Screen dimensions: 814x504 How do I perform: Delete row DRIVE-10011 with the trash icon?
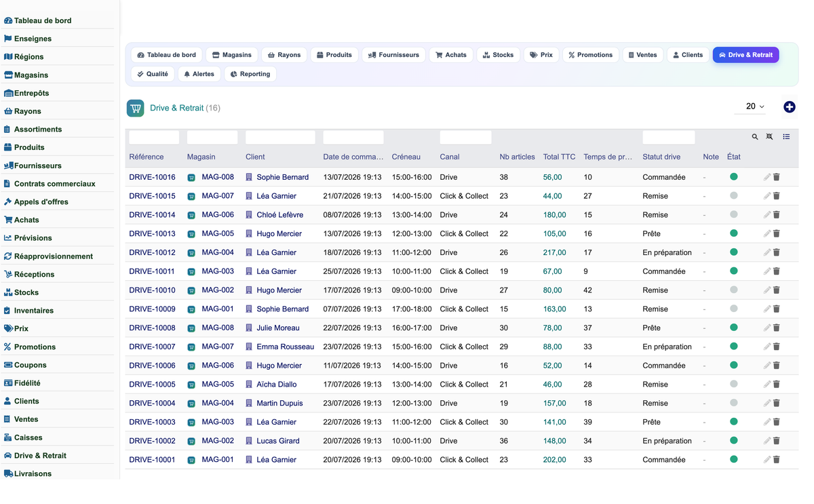click(777, 271)
